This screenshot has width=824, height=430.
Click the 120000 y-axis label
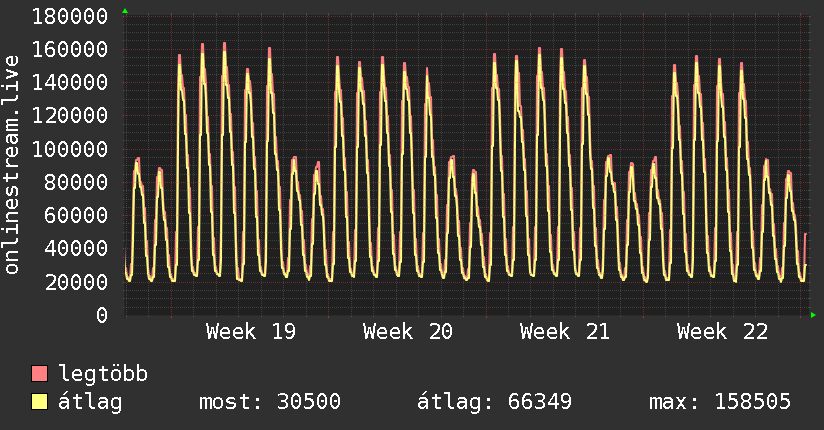tap(70, 116)
